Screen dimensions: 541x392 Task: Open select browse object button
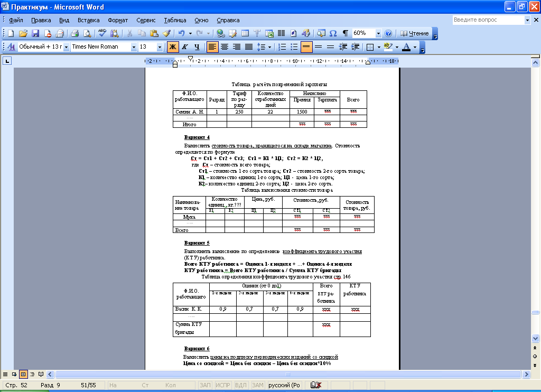pyautogui.click(x=535, y=357)
